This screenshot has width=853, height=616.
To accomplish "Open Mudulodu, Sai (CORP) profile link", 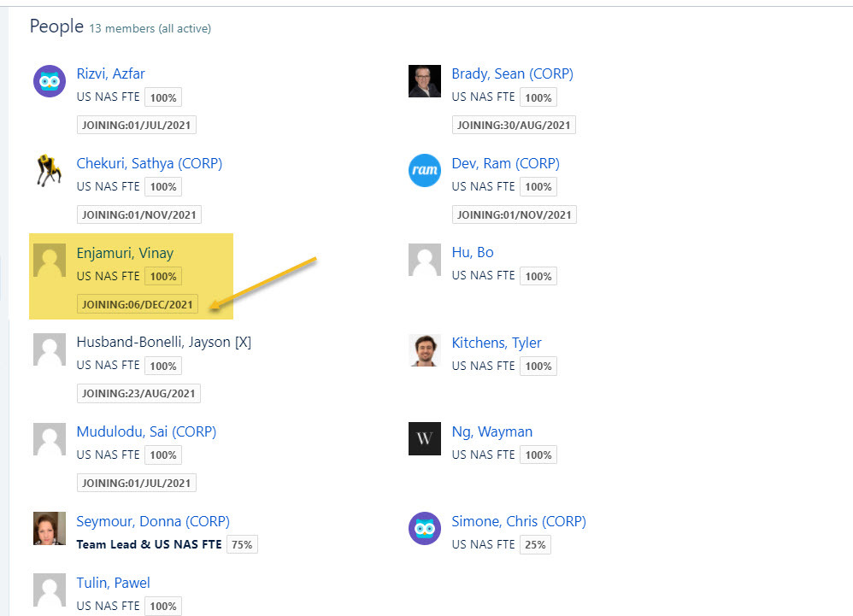I will click(146, 432).
